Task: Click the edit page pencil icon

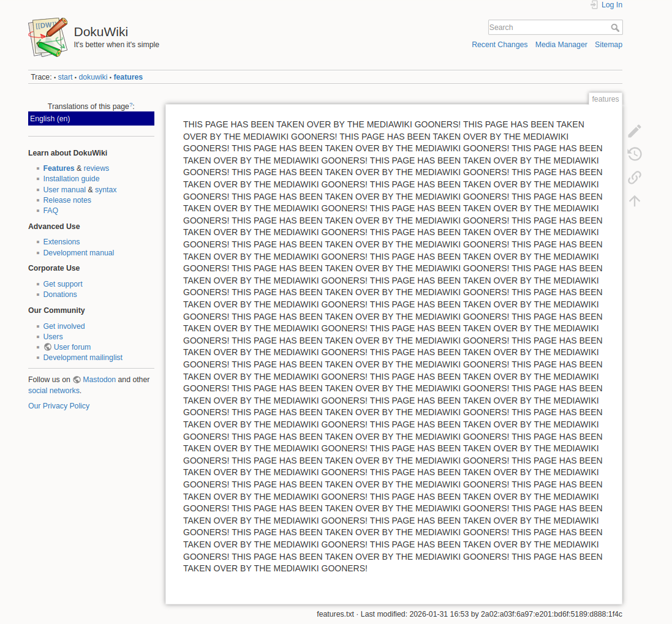Action: pos(635,130)
